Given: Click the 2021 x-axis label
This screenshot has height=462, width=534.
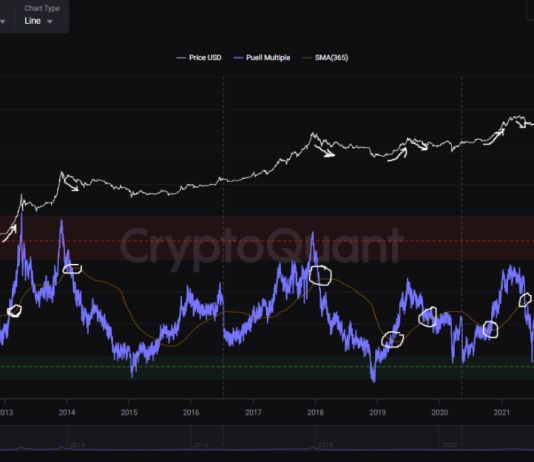Looking at the screenshot, I should point(502,412).
